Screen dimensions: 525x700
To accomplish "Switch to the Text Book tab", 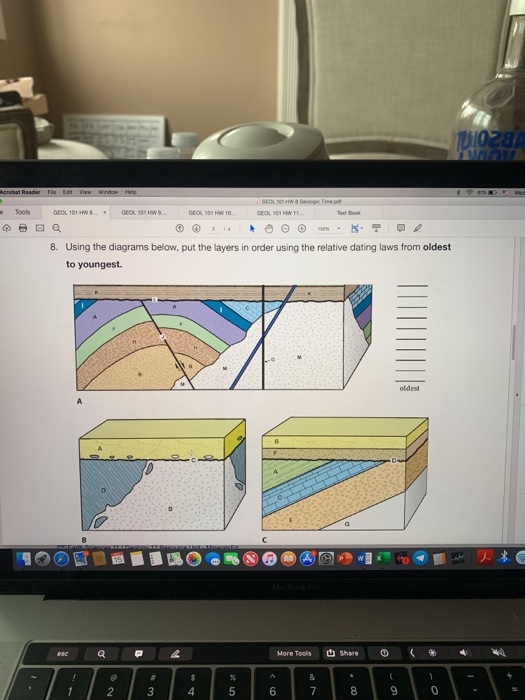I will [348, 213].
